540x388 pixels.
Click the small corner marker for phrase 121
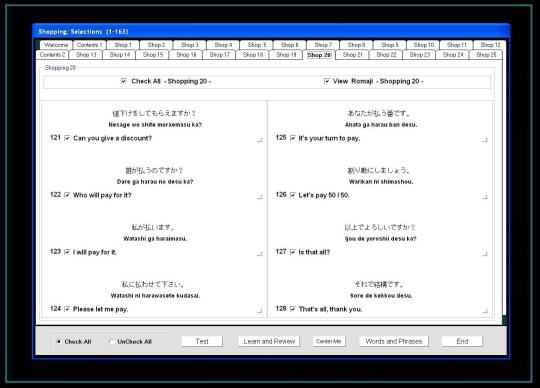[x=260, y=140]
